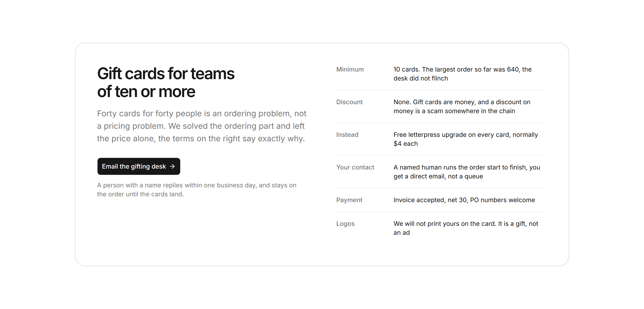The image size is (644, 309).
Task: Select the Your contact label
Action: click(x=355, y=167)
